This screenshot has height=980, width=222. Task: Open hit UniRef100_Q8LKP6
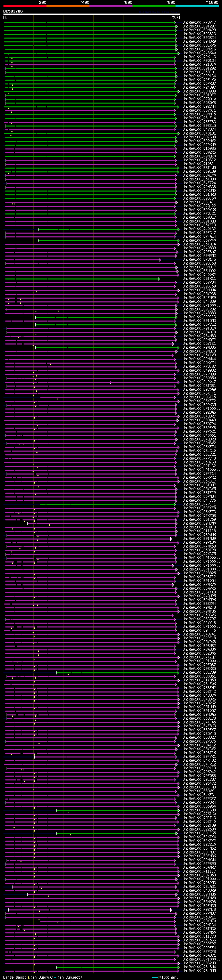199,45
